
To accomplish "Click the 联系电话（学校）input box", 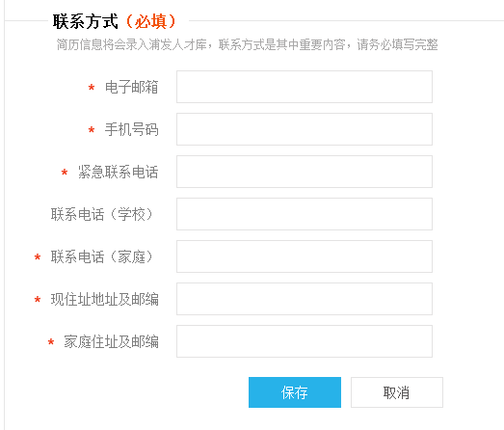I will click(x=305, y=214).
